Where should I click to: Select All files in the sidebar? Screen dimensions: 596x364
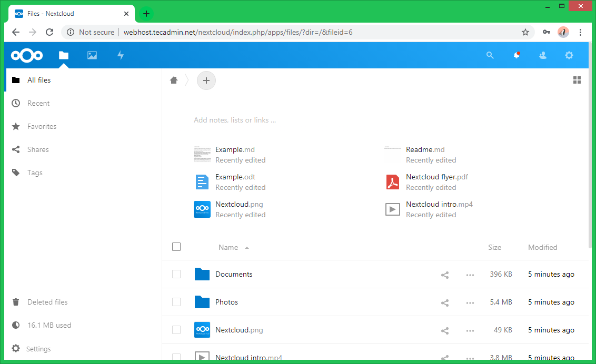84,80
